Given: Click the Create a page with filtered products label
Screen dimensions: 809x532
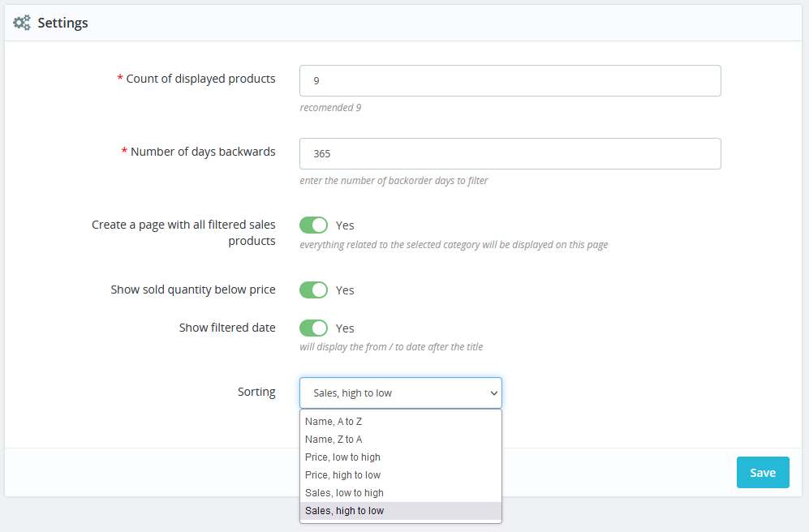Looking at the screenshot, I should pos(183,233).
